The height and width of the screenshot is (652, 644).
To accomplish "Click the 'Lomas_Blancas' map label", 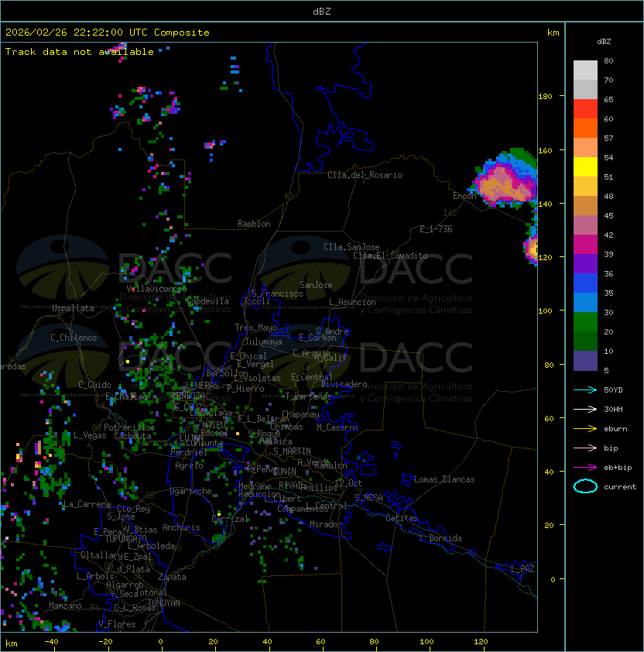I will point(444,479).
